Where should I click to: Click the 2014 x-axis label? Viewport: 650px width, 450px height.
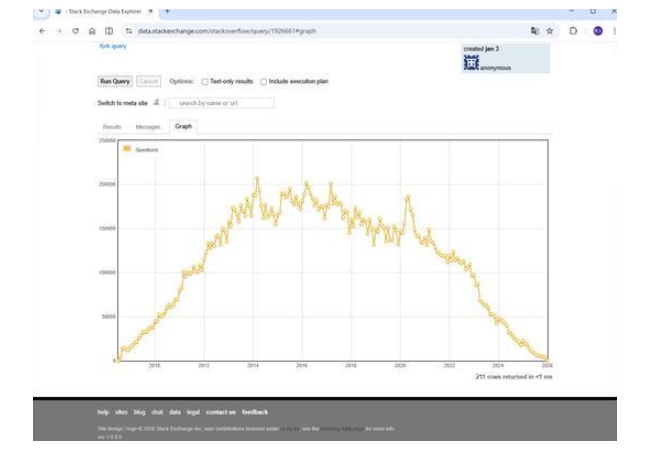(253, 365)
